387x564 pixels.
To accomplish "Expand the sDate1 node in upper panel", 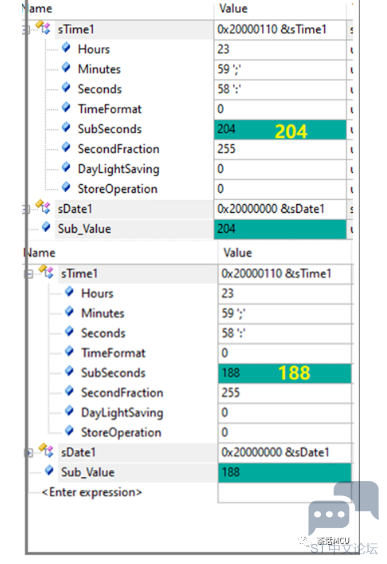I will coord(25,209).
